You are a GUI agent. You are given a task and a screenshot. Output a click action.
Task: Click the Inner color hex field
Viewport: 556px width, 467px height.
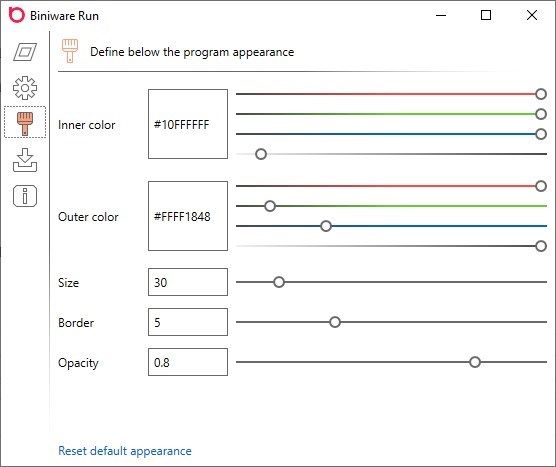tap(188, 124)
